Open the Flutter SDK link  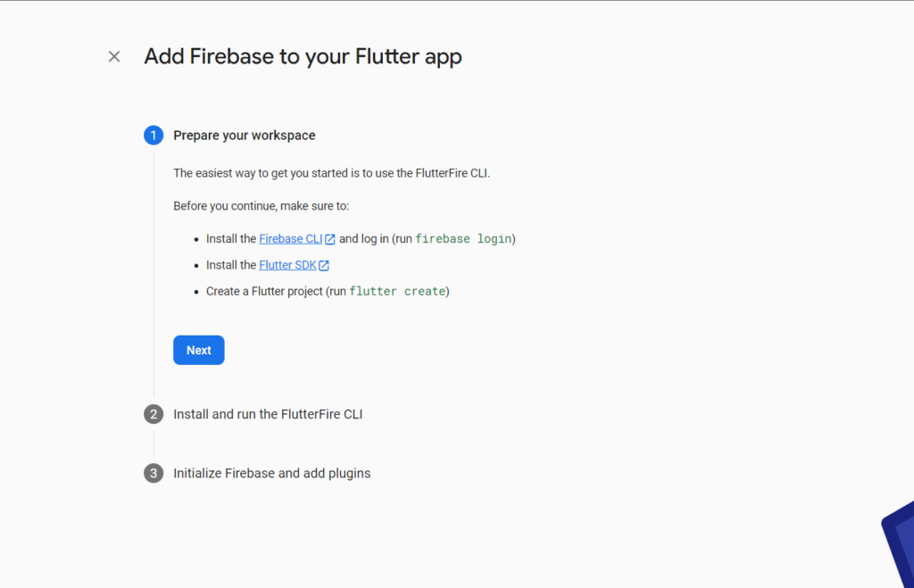(287, 265)
